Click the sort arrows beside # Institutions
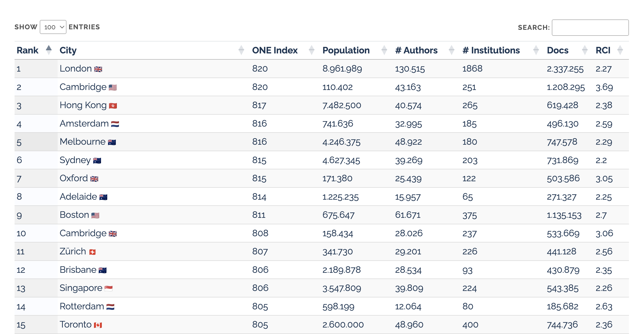 tap(536, 50)
